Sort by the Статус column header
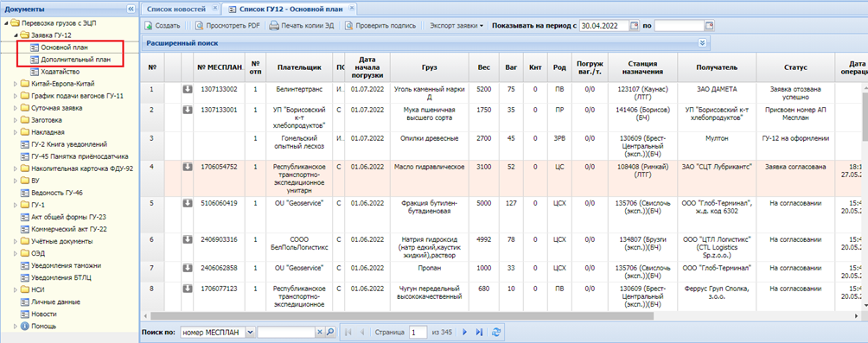This screenshot has height=343, width=868. pos(795,67)
